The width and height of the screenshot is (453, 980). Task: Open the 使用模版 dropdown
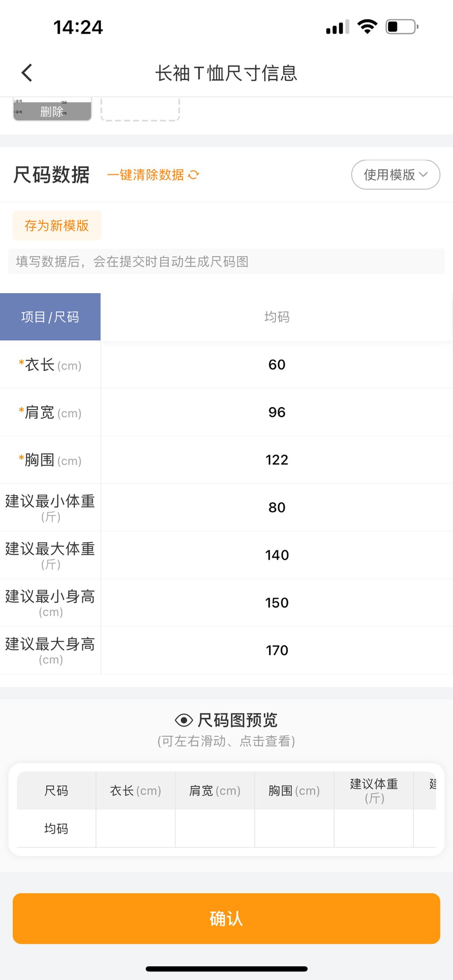tap(395, 175)
